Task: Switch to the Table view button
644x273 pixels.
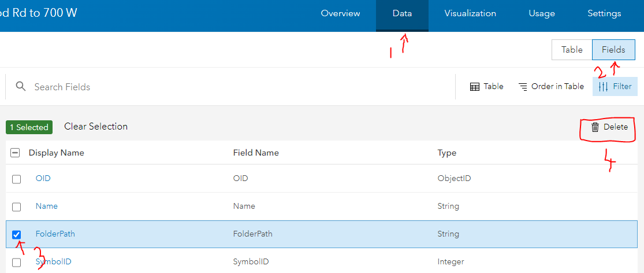Action: 572,50
